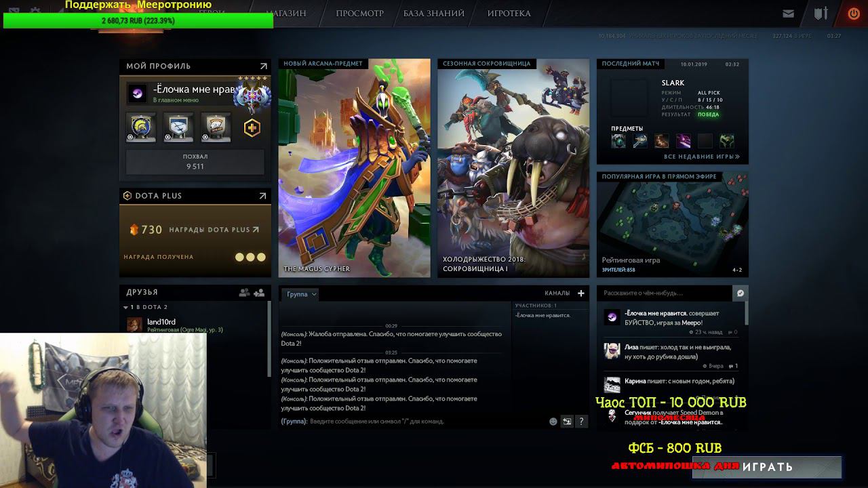Click the 'Рейтинговая игра' live game label

point(631,260)
